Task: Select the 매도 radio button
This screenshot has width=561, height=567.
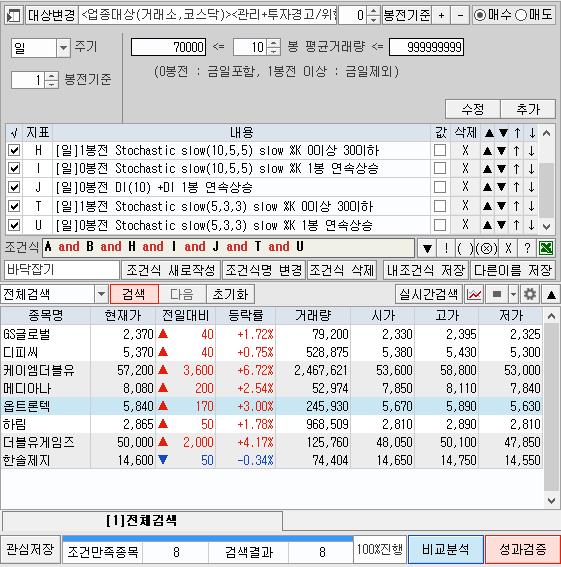Action: [521, 15]
